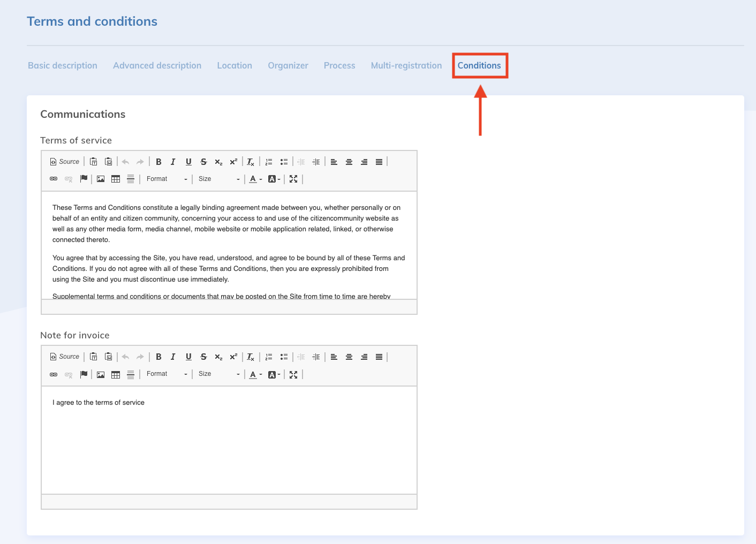This screenshot has width=756, height=544.
Task: Toggle strikethrough in Note for invoice toolbar
Action: click(x=203, y=357)
